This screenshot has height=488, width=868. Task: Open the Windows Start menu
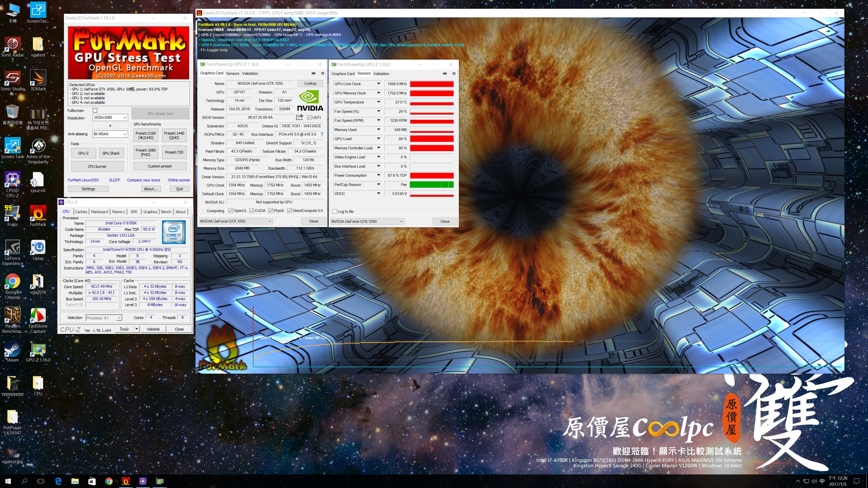(8, 481)
